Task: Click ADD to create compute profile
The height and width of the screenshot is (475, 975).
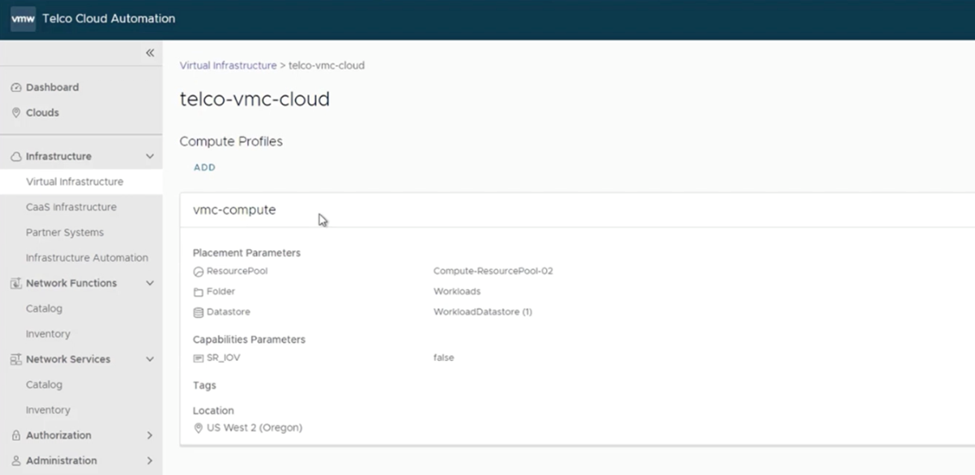Action: click(204, 168)
